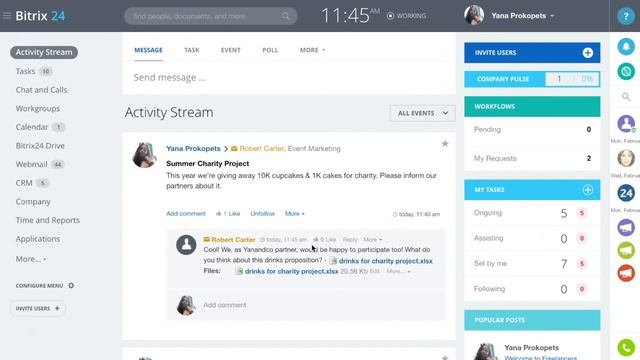Click plus icon on Invite Users panel
Image resolution: width=640 pixels, height=360 pixels.
587,53
